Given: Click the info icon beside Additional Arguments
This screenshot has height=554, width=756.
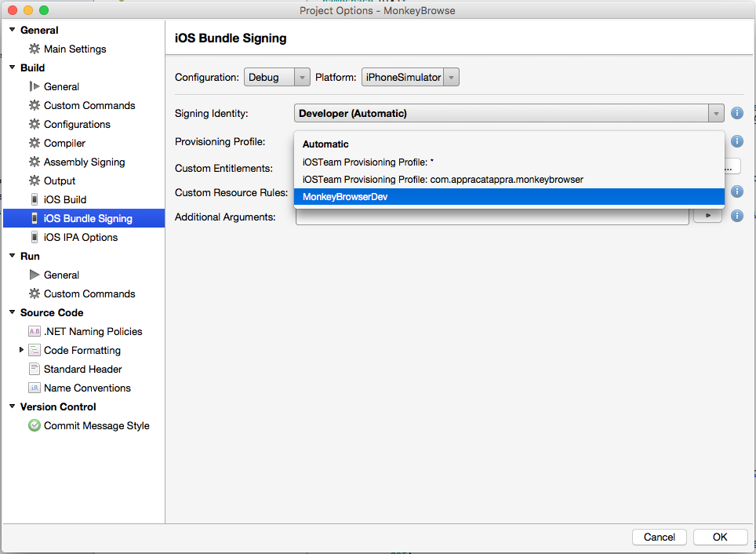Looking at the screenshot, I should (736, 217).
